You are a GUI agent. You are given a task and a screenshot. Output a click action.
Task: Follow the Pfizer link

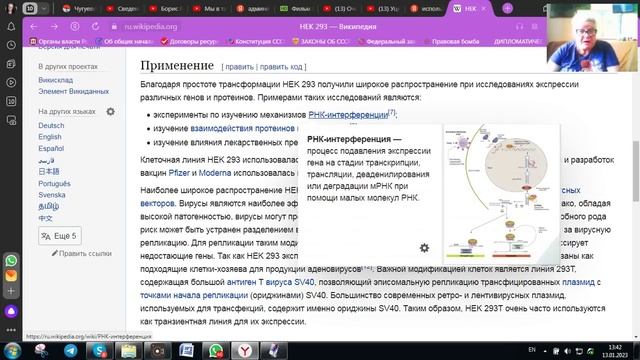pos(179,173)
